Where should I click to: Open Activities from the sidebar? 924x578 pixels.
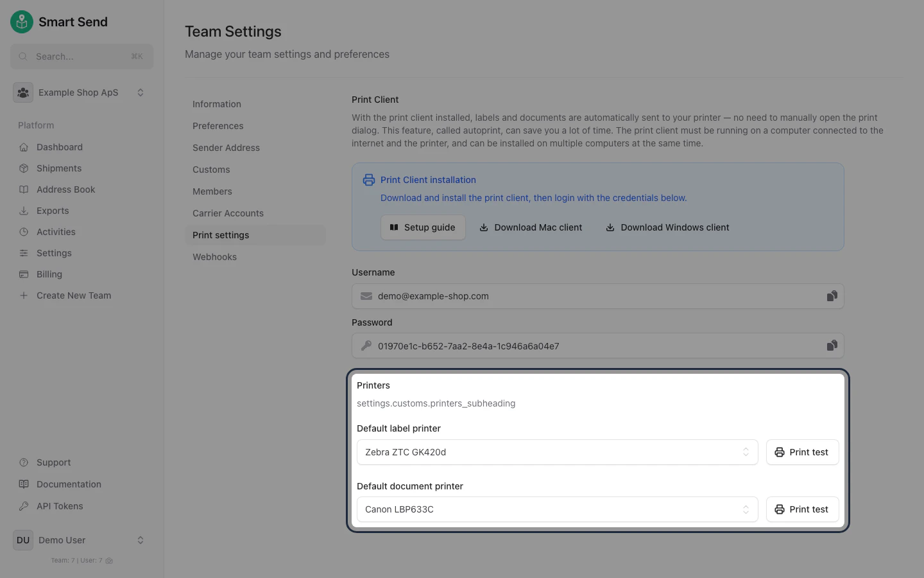tap(56, 232)
